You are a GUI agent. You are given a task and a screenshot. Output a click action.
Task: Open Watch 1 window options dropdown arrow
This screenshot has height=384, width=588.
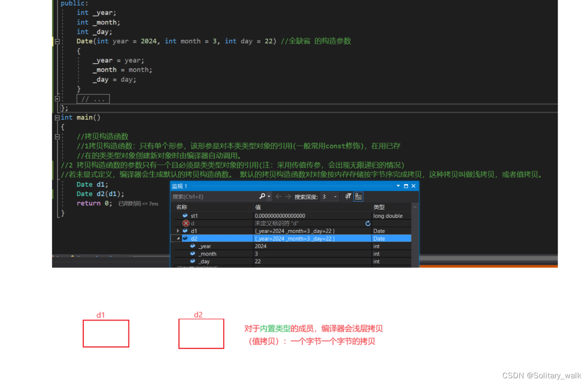tap(398, 186)
